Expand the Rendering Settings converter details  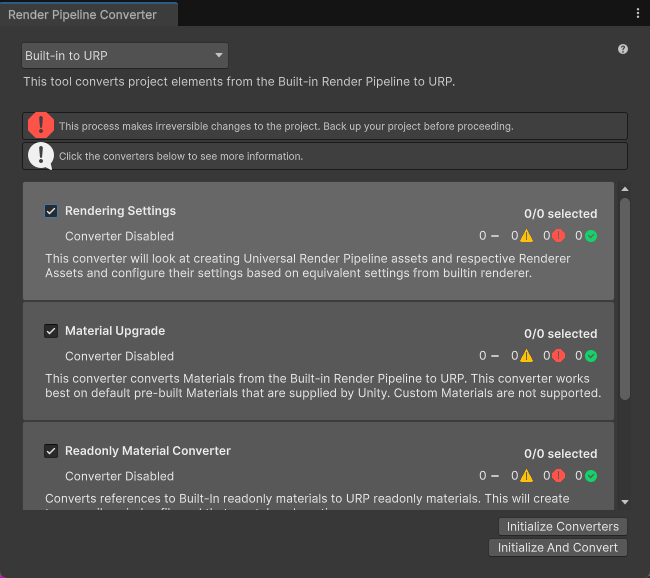coord(120,211)
